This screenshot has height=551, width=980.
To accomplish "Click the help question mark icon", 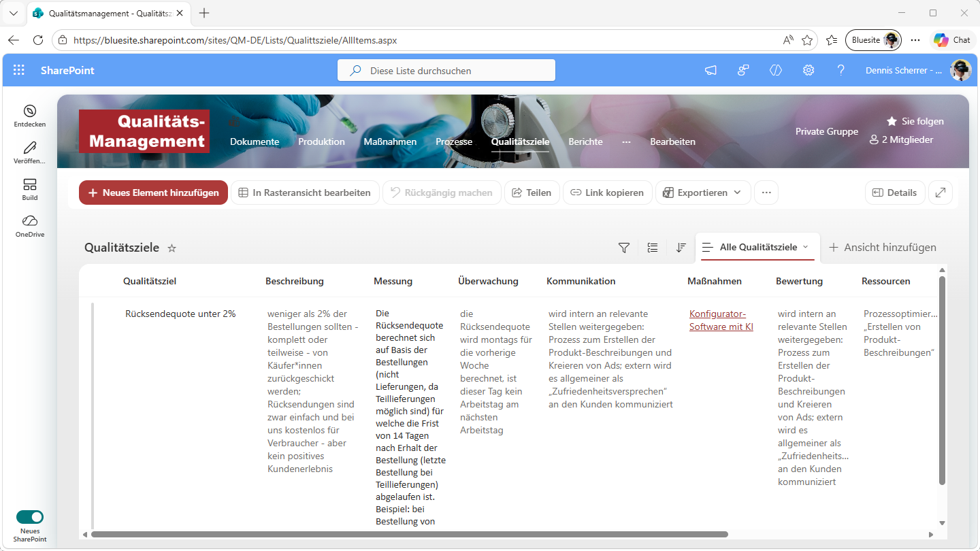I will tap(840, 70).
